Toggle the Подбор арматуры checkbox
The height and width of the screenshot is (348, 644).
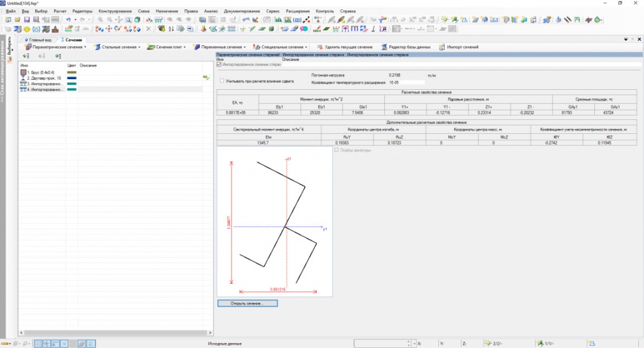click(x=336, y=150)
